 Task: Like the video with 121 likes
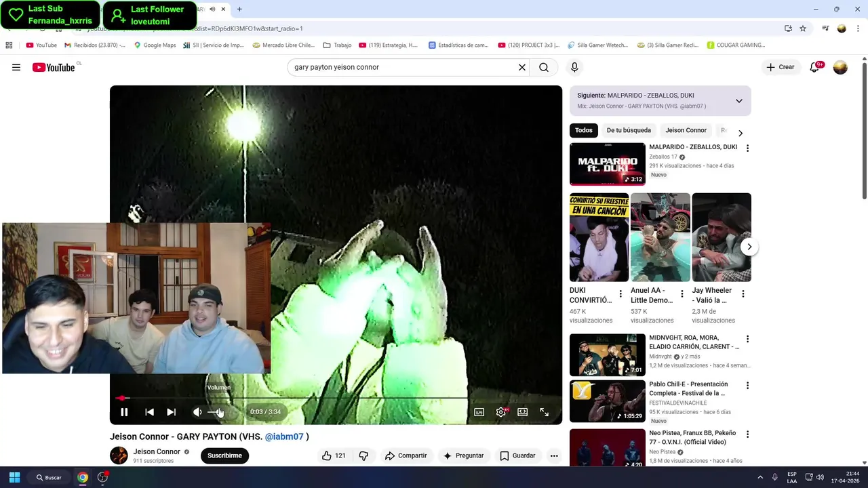coord(334,455)
